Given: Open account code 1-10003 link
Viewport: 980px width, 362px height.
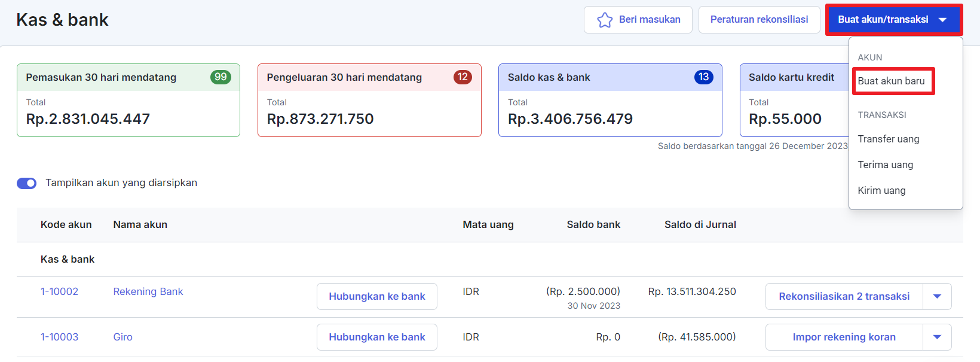Looking at the screenshot, I should click(x=59, y=337).
